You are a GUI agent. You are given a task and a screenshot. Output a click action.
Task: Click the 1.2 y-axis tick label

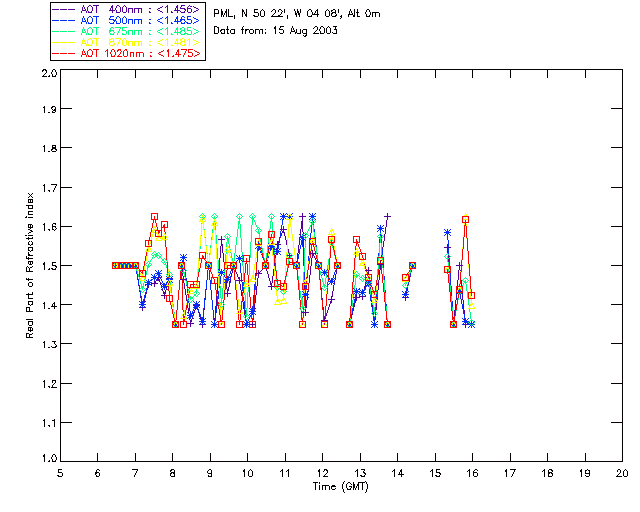click(49, 384)
